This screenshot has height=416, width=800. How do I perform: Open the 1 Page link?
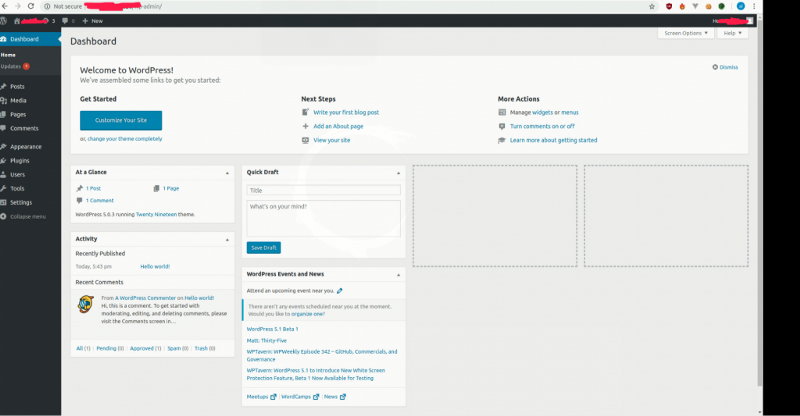pos(171,188)
